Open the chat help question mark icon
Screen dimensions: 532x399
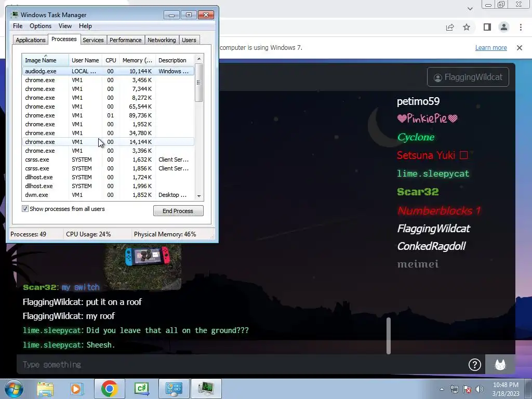click(x=475, y=365)
